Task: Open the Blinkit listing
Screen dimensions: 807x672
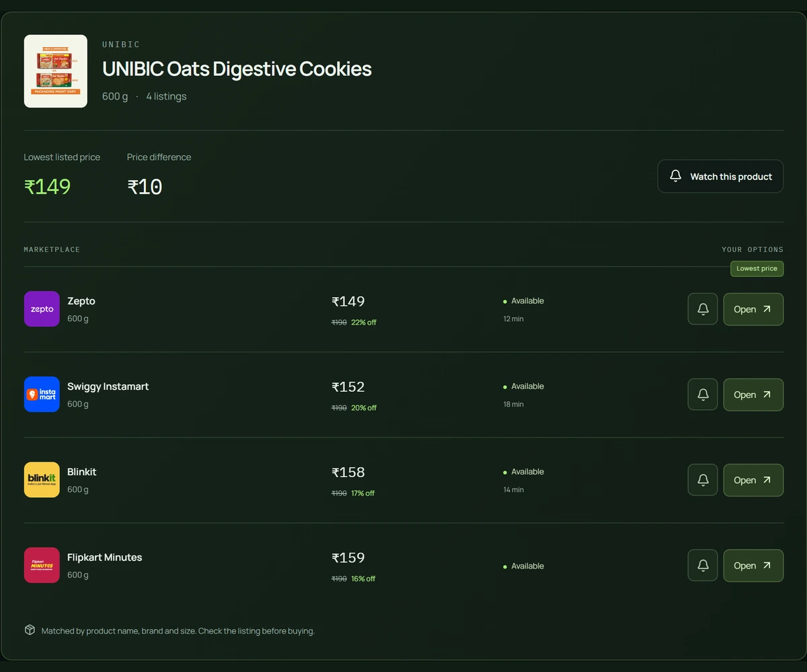Action: tap(753, 480)
